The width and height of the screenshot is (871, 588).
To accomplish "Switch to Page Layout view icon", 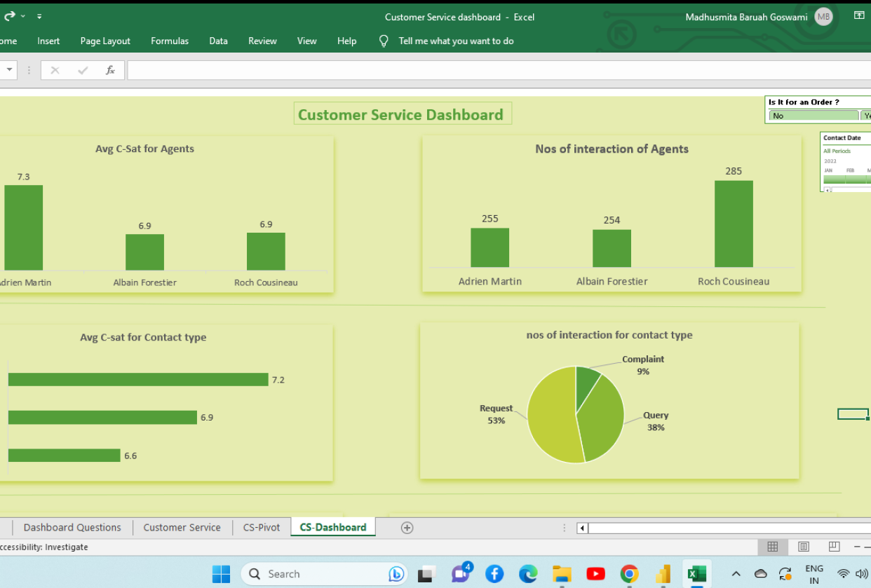I will coord(804,547).
